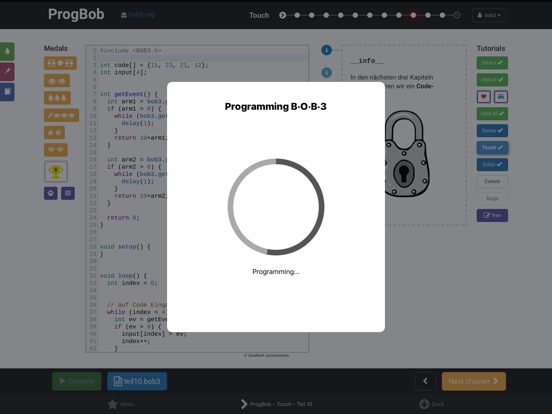Open the blue book sidebar tab

tap(7, 92)
